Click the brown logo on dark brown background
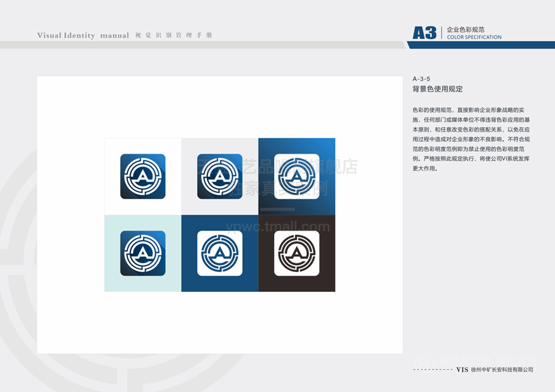555x392 pixels. (x=296, y=253)
